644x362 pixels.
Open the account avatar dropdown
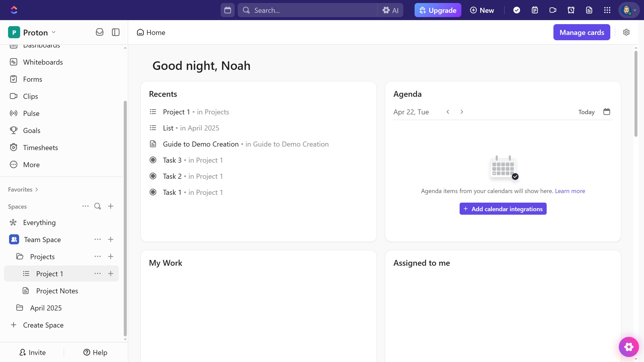tap(629, 10)
